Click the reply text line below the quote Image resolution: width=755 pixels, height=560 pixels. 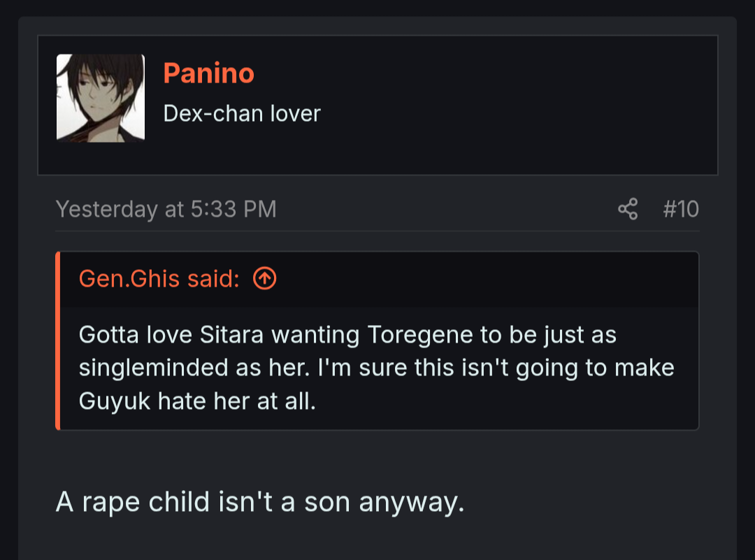point(260,502)
